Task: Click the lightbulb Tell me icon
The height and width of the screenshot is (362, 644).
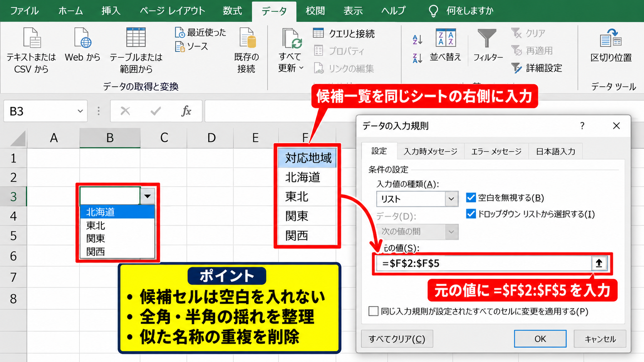Action: pos(433,11)
